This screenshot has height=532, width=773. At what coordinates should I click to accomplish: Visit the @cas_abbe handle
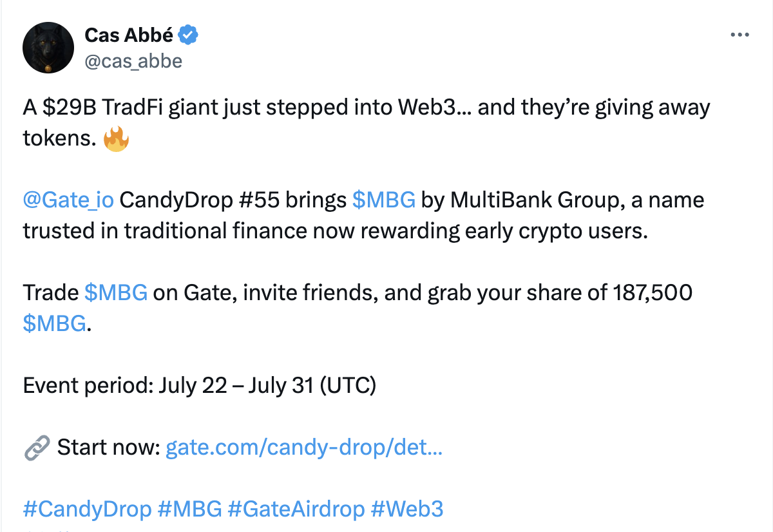point(133,61)
